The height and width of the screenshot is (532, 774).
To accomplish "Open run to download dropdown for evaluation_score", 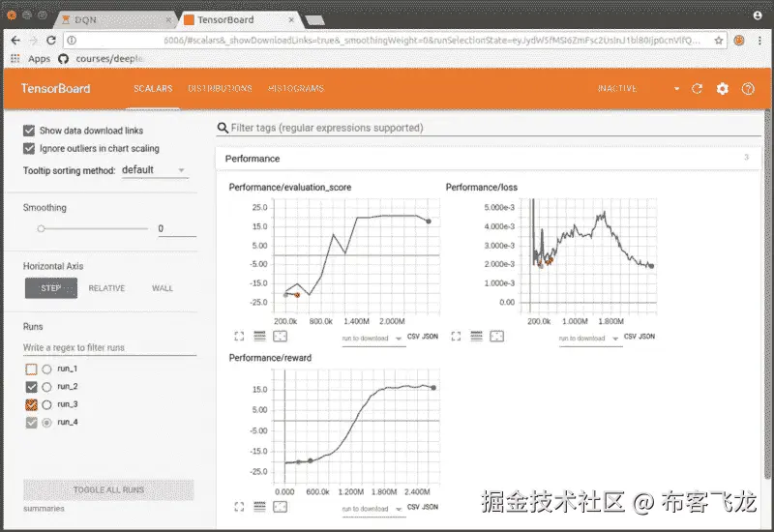I will click(372, 339).
